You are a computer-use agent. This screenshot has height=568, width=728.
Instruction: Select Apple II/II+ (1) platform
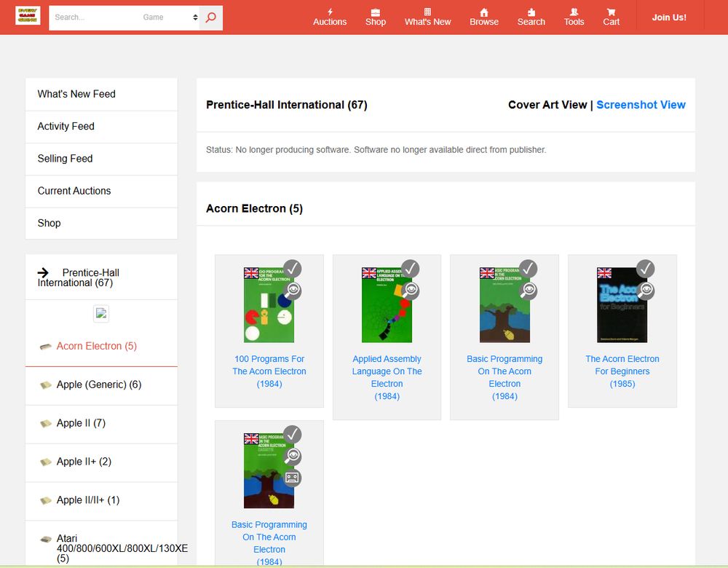(88, 500)
